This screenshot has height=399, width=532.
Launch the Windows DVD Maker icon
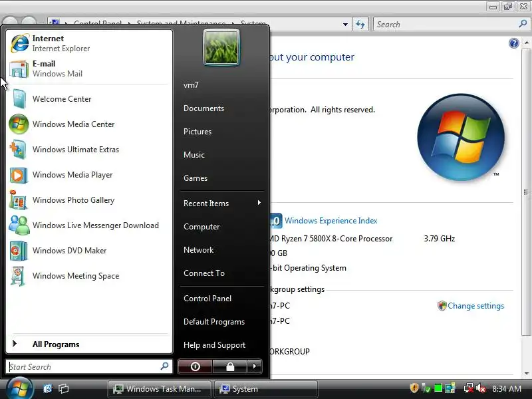point(19,251)
